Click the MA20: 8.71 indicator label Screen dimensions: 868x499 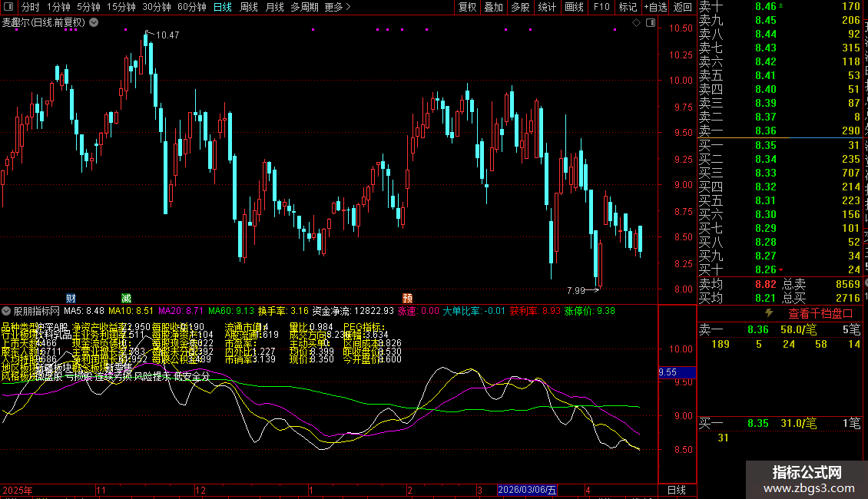point(181,311)
